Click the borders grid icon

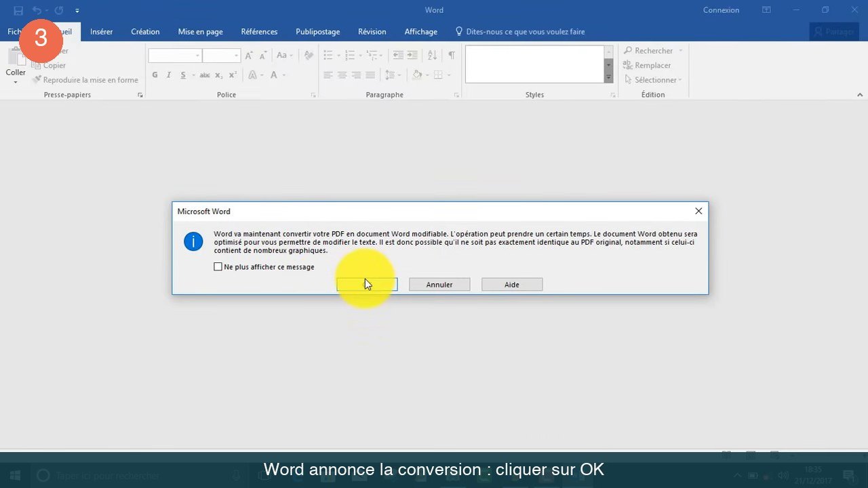[438, 75]
